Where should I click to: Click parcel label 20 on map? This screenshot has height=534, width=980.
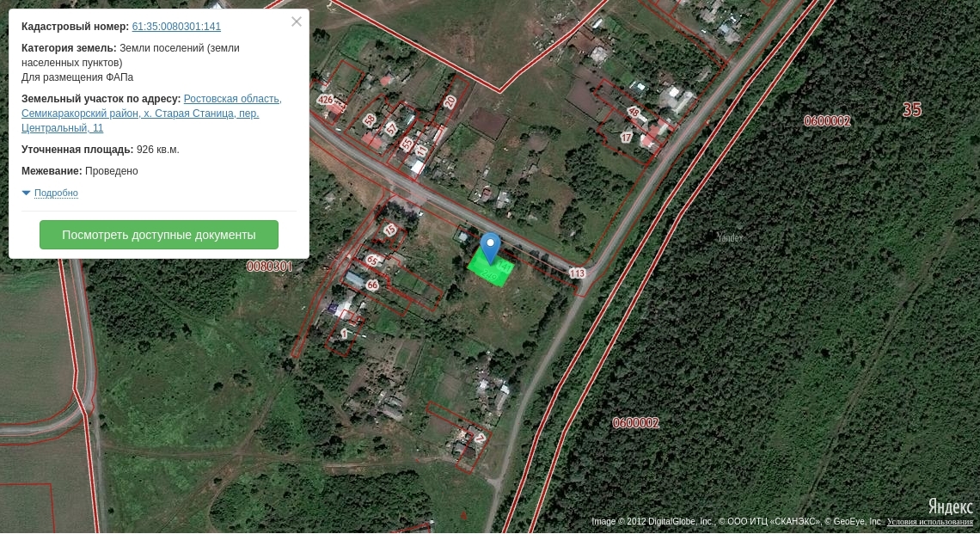(450, 101)
